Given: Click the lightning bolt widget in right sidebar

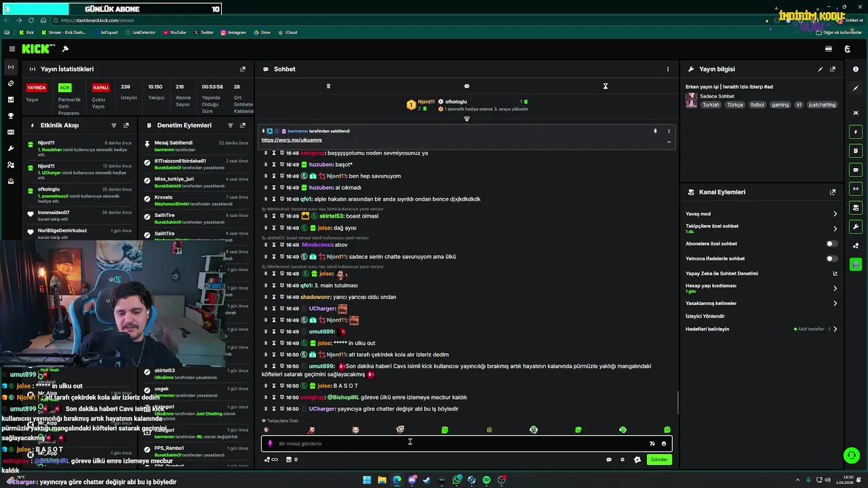Looking at the screenshot, I should coord(856,131).
